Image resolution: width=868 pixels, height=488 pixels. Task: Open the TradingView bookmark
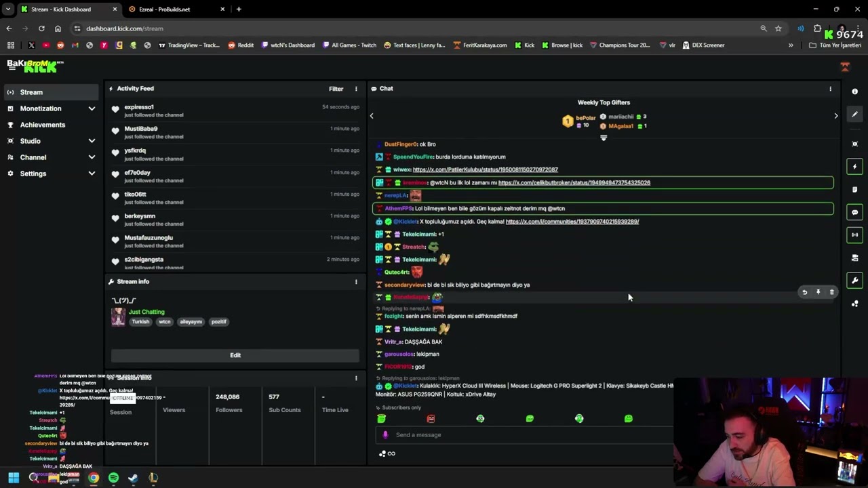[x=189, y=45]
